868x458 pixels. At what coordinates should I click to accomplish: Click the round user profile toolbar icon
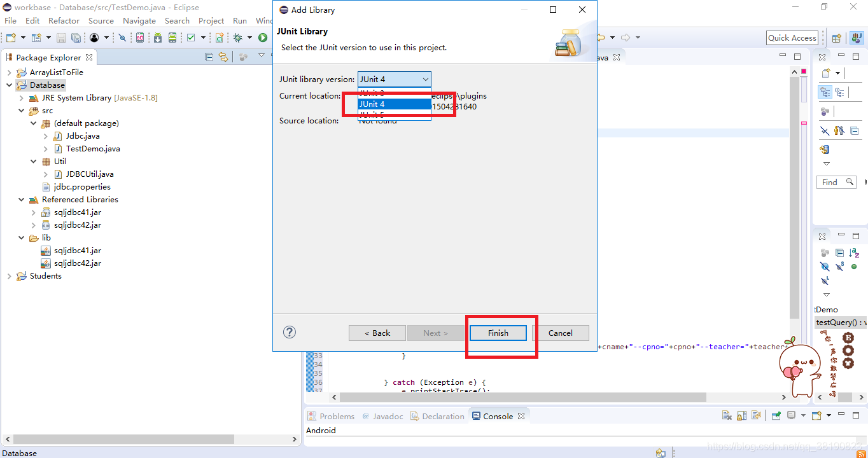94,38
